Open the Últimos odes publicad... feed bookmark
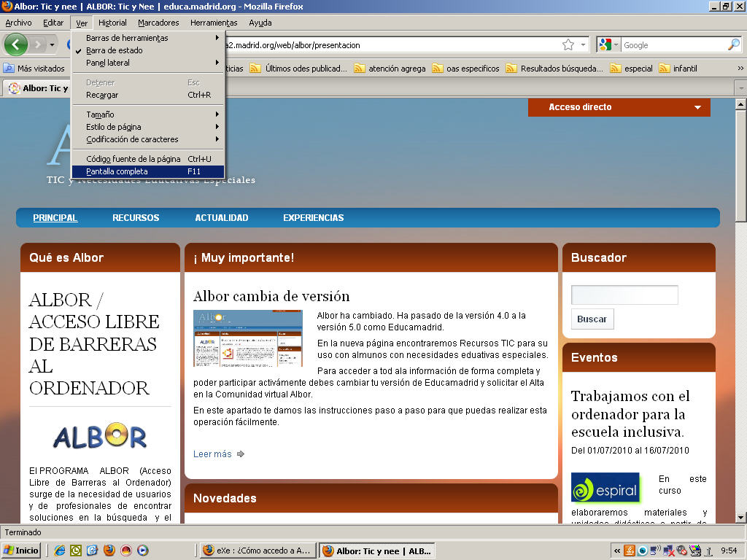This screenshot has height=560, width=747. pos(298,68)
